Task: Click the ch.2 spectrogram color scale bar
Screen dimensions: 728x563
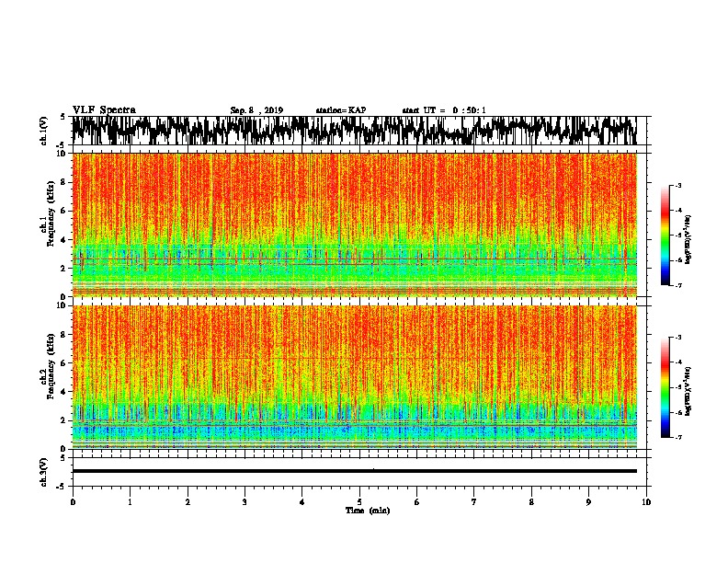Action: (x=665, y=387)
